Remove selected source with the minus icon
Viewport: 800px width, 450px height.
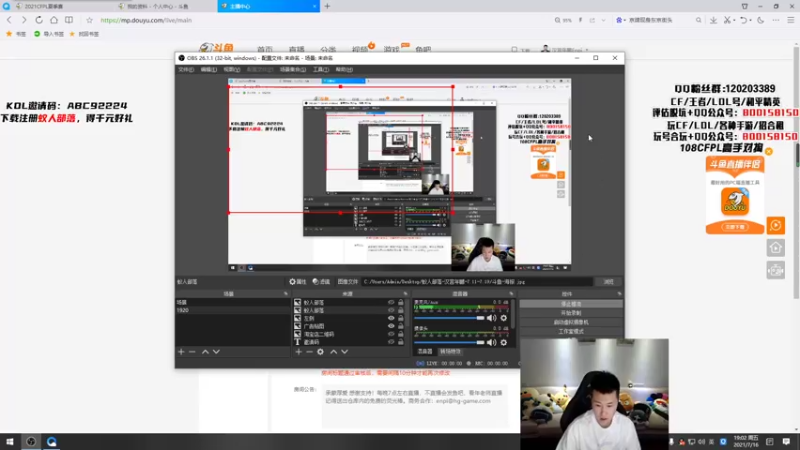[x=309, y=352]
